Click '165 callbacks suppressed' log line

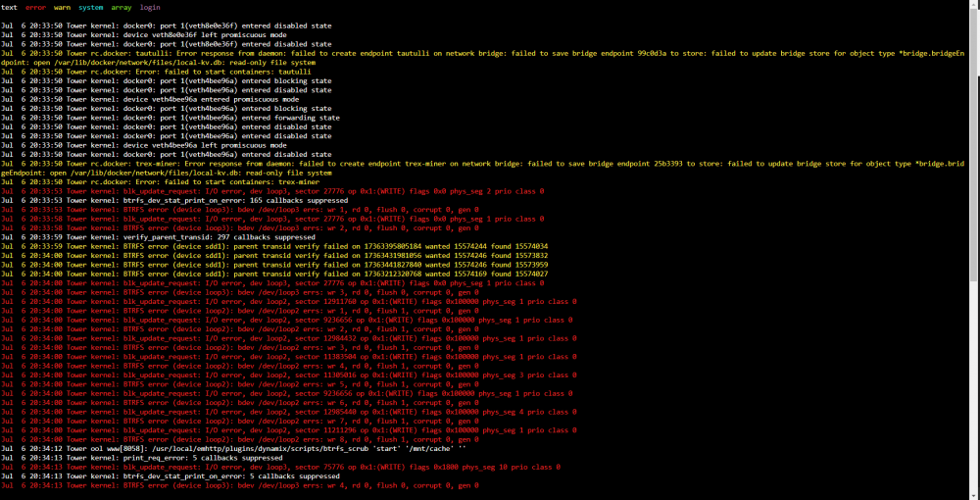pyautogui.click(x=174, y=201)
